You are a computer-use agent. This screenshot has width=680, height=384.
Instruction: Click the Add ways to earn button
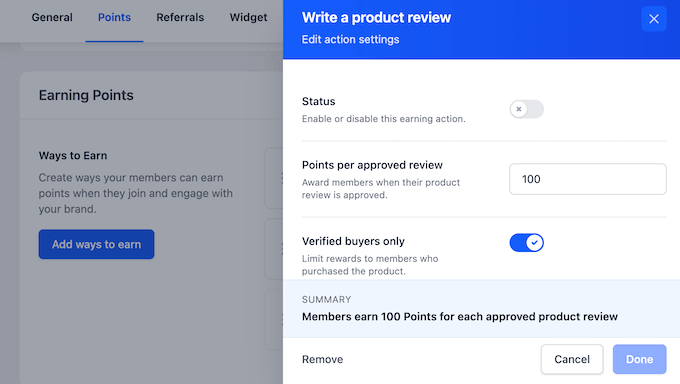pyautogui.click(x=96, y=244)
